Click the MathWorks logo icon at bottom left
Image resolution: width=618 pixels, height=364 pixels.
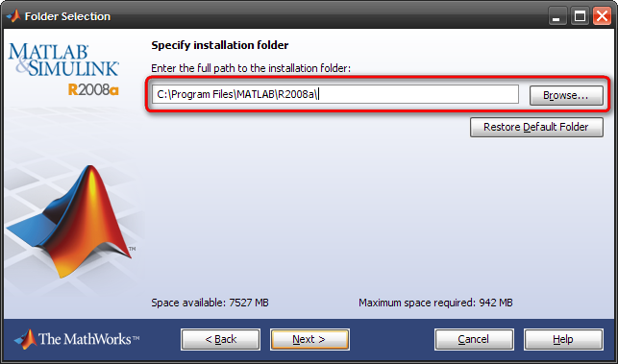click(25, 339)
